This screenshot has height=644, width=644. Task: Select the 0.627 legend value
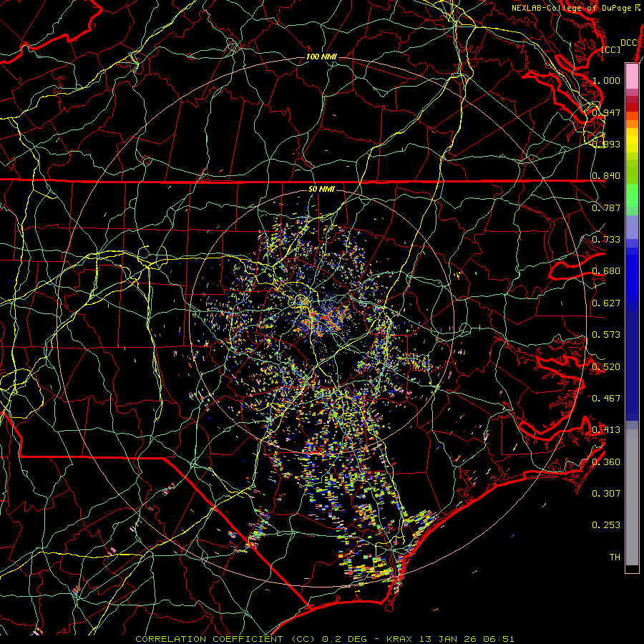point(606,303)
